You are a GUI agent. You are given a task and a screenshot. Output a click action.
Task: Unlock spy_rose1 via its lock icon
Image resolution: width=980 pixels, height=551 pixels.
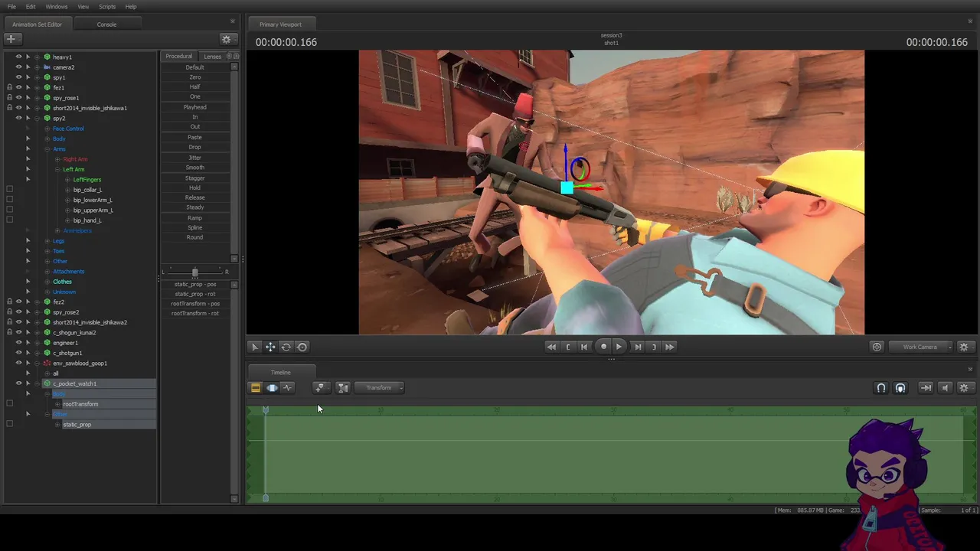click(x=9, y=98)
